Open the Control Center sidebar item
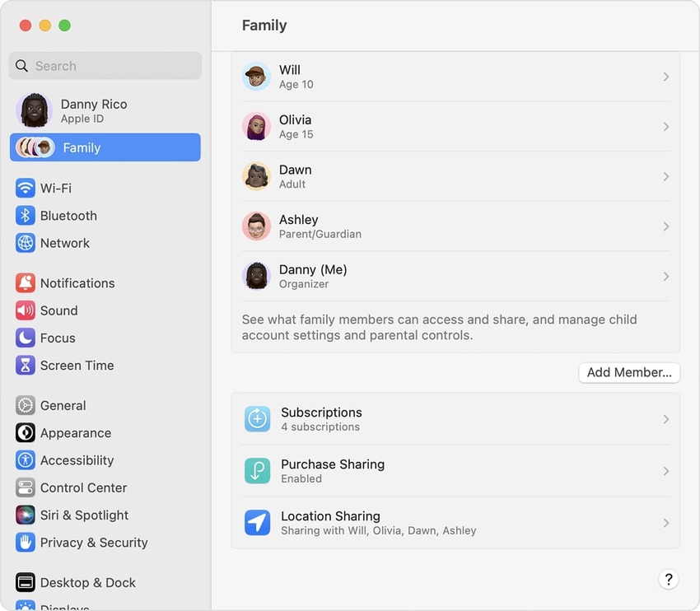This screenshot has height=611, width=700. point(83,487)
